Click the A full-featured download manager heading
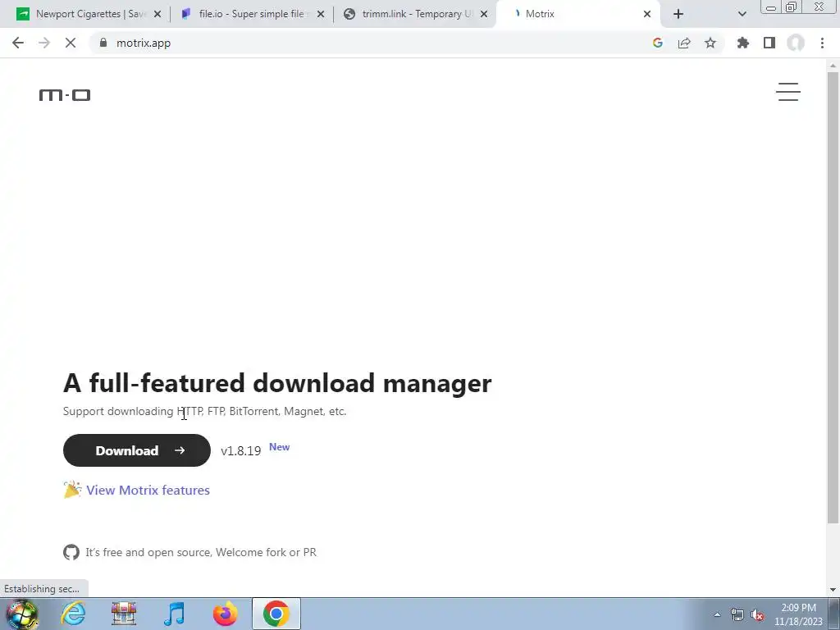 coord(277,383)
